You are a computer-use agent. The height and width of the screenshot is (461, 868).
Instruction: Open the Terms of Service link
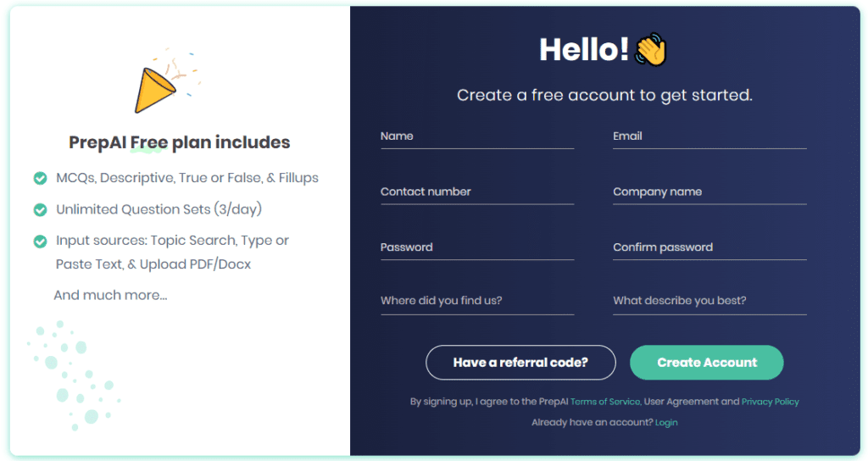(x=605, y=402)
